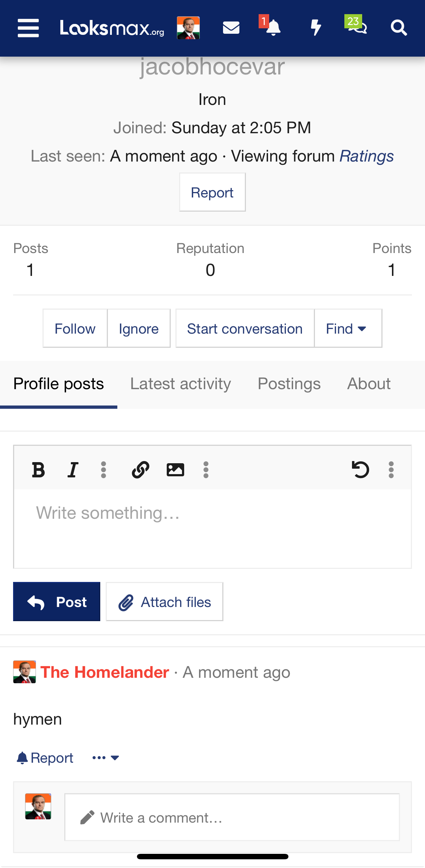The width and height of the screenshot is (425, 868).
Task: Toggle italic formatting in the editor
Action: [x=73, y=470]
